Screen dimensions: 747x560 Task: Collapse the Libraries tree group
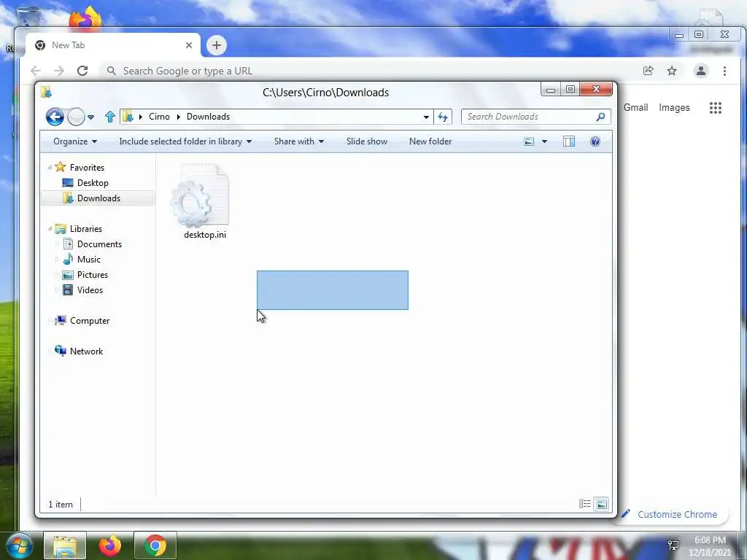click(50, 228)
